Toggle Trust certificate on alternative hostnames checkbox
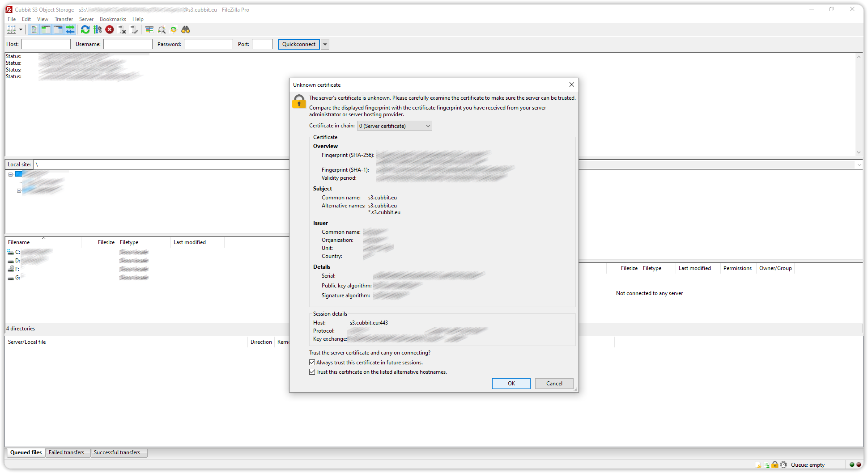Viewport: 868px width, 473px height. (312, 372)
